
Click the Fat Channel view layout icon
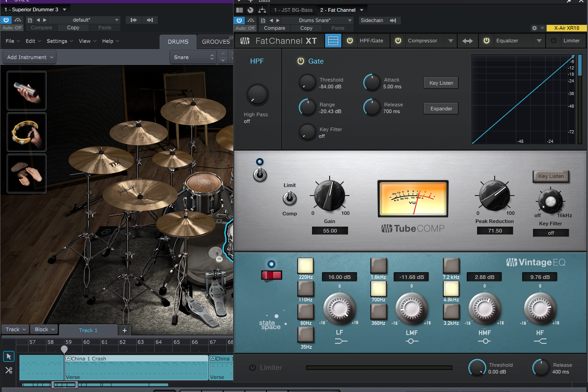pyautogui.click(x=333, y=41)
